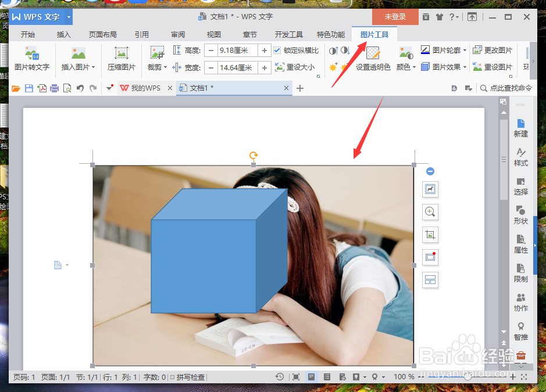
Task: Switch to the 插入 (Insert) ribbon tab
Action: tap(63, 34)
